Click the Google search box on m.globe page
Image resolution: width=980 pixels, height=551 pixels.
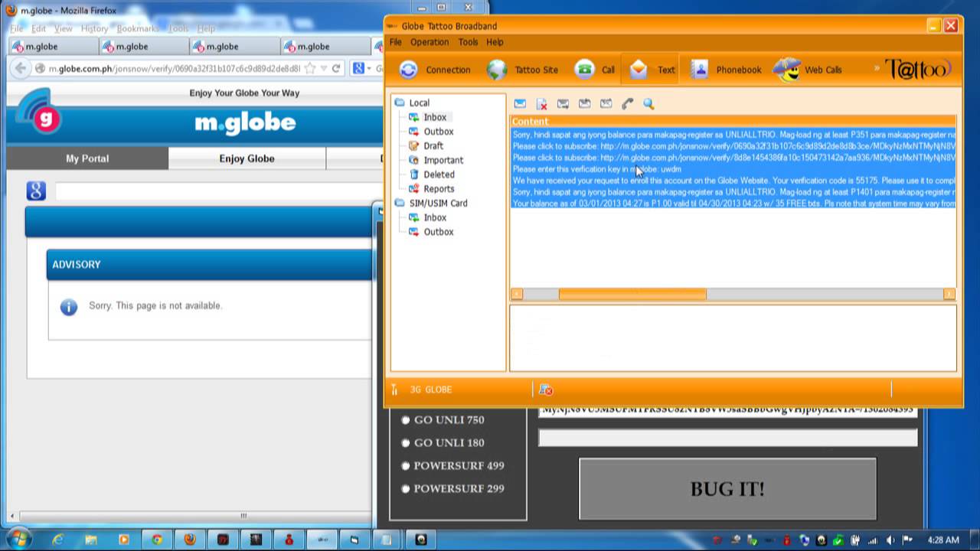pyautogui.click(x=213, y=191)
